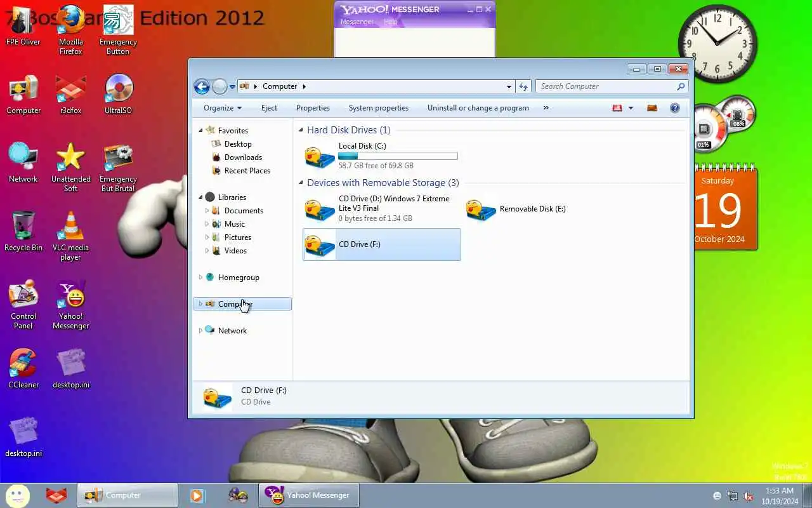
Task: Collapse Hard Disk Drives group
Action: (301, 130)
